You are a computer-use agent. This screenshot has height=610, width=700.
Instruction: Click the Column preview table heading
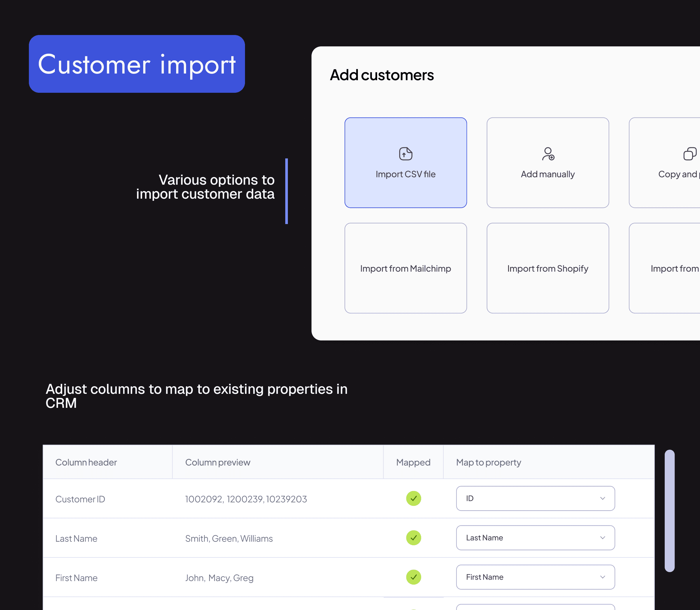coord(218,462)
